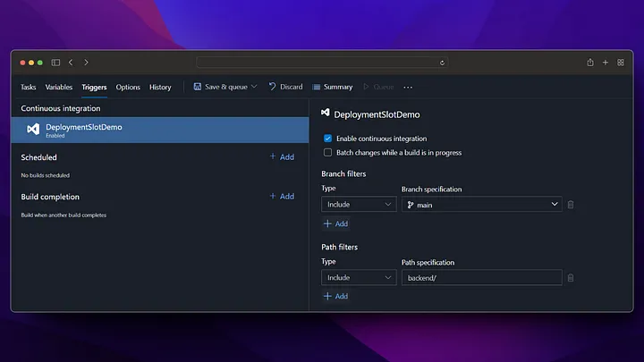Click 'Build when another build completes' text

[x=64, y=215]
